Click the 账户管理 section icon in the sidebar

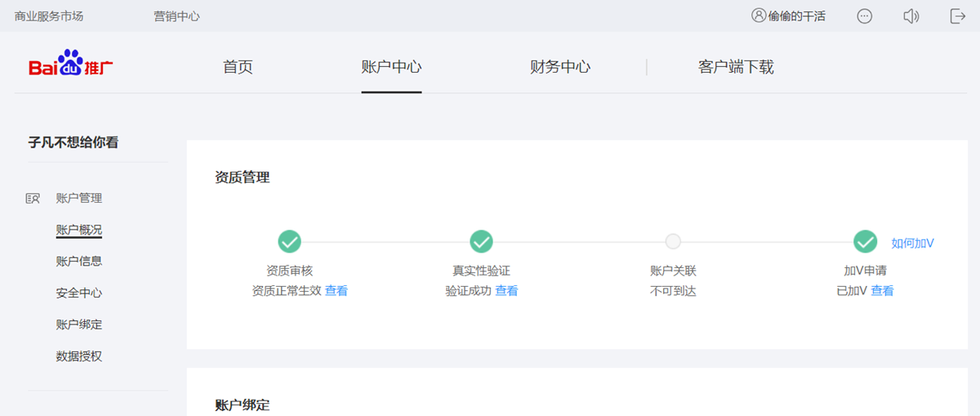pyautogui.click(x=33, y=198)
